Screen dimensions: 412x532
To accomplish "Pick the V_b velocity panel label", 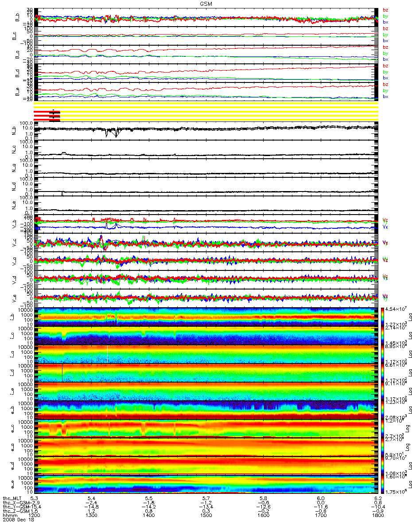I will point(15,223).
